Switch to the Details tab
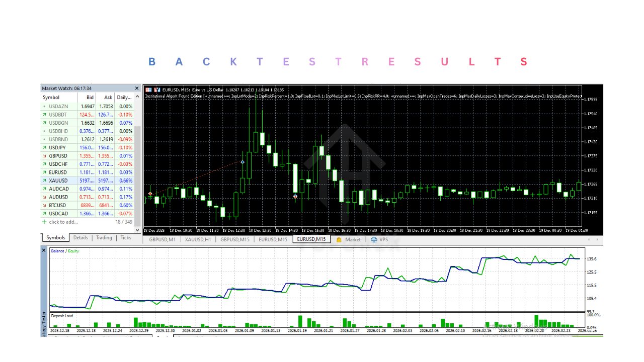Viewport: 644px width, 362px height. (80, 238)
